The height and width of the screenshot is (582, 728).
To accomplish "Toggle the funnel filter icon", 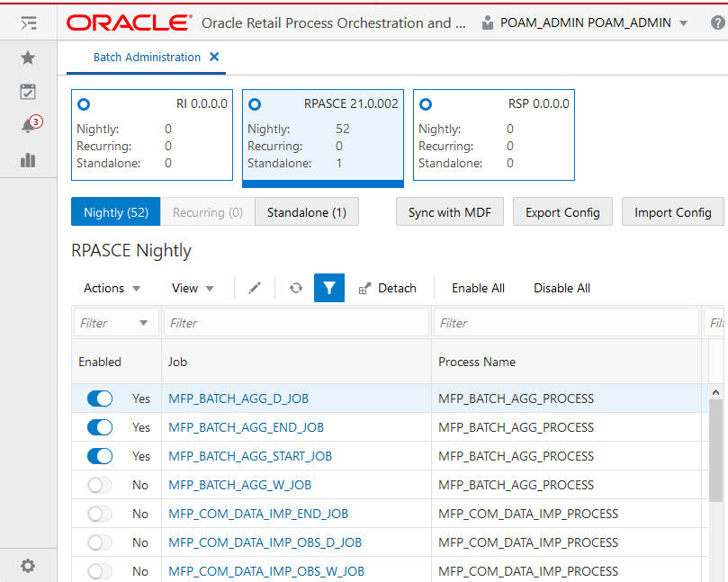I will click(x=329, y=288).
